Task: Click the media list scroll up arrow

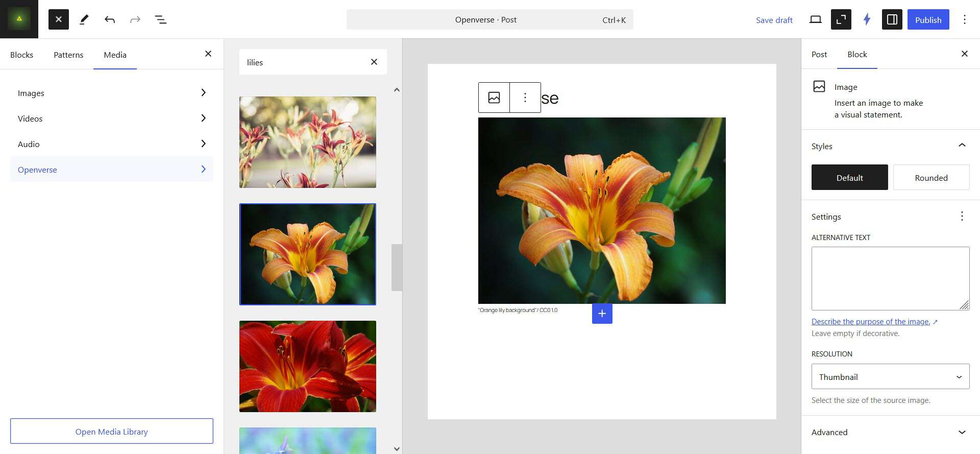Action: click(397, 90)
